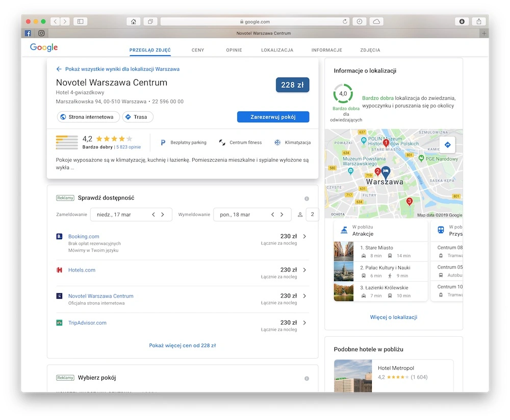Expand the TripAdvisor.com offer chevron

(304, 323)
